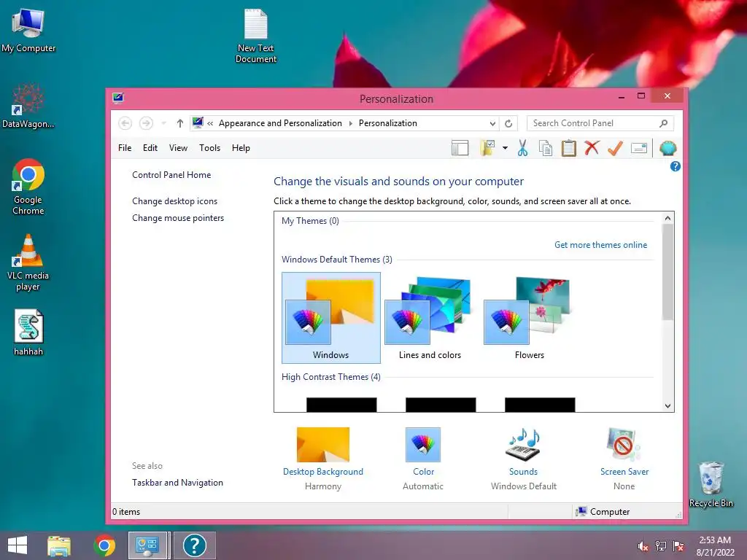Screen dimensions: 747x560
Task: Open recent locations dropdown arrow
Action: pos(163,123)
